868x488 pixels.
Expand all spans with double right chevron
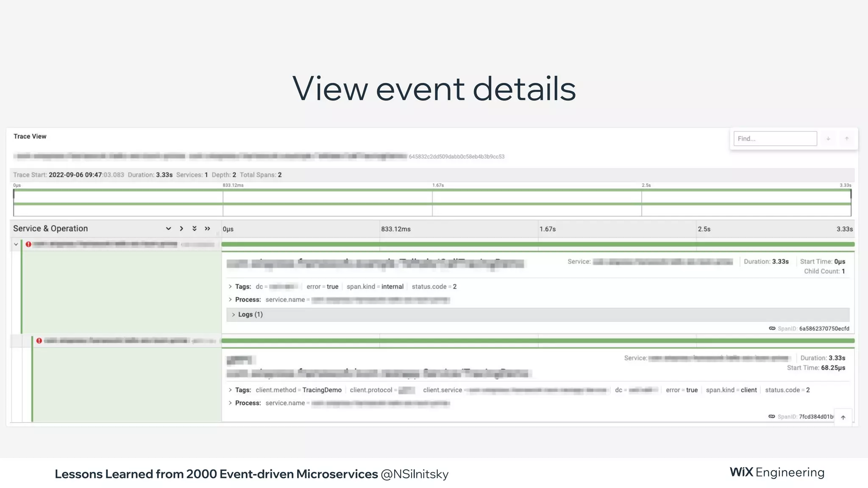click(x=207, y=228)
